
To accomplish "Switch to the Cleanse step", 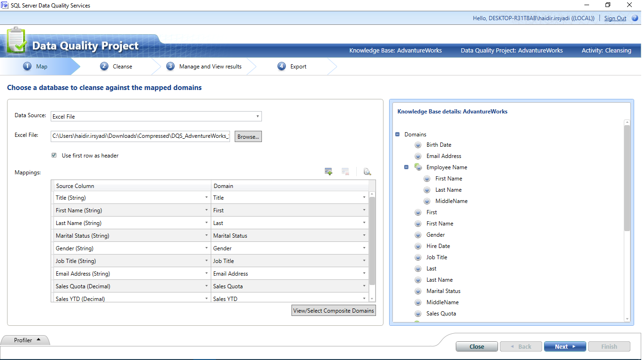I will [x=116, y=66].
